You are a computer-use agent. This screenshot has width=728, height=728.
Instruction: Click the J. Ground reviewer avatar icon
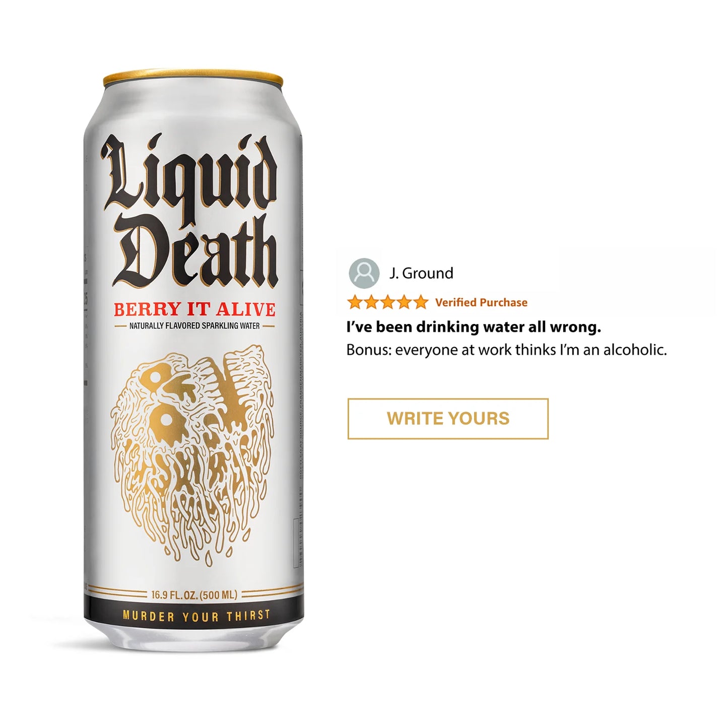pyautogui.click(x=364, y=273)
